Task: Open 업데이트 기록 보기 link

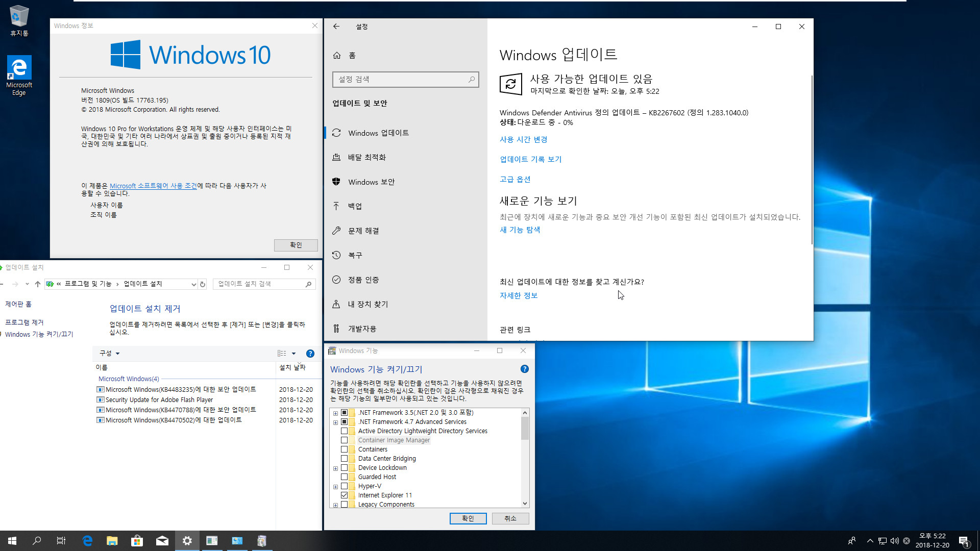Action: 530,159
